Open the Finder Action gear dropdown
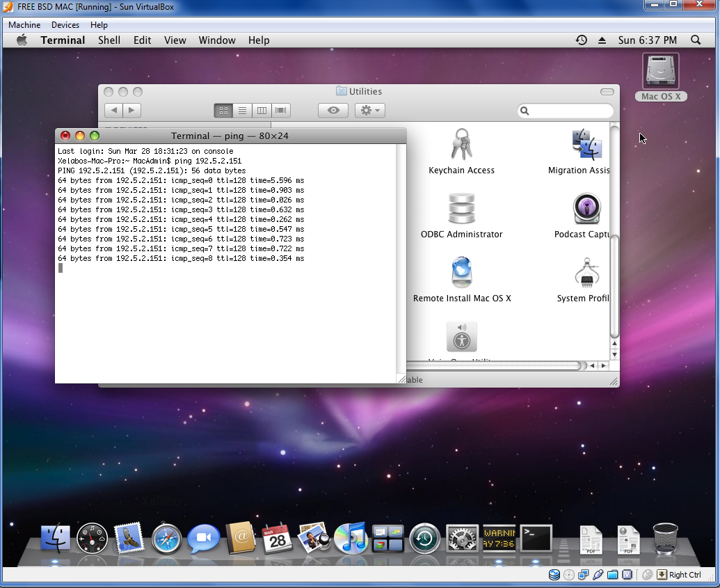This screenshot has height=588, width=720. [369, 111]
